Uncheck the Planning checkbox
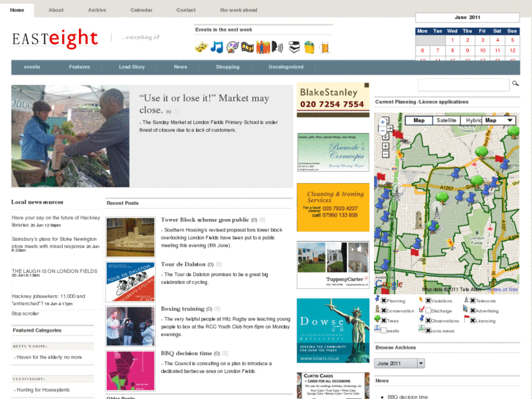 click(x=383, y=301)
